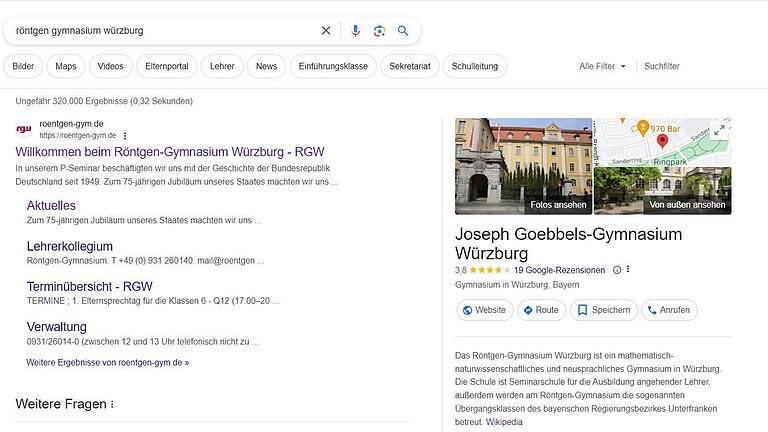768x432 pixels.
Task: Click the rgw favicon of the first result
Action: click(24, 129)
